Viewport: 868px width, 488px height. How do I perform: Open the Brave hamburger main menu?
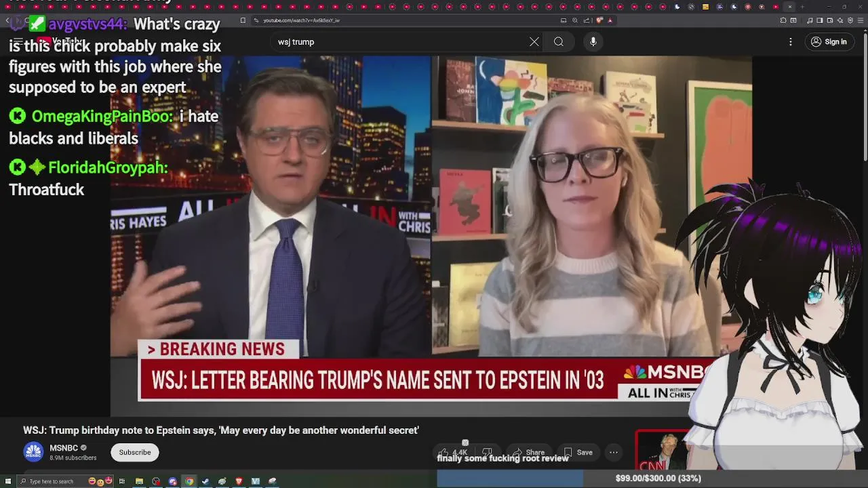[x=861, y=20]
